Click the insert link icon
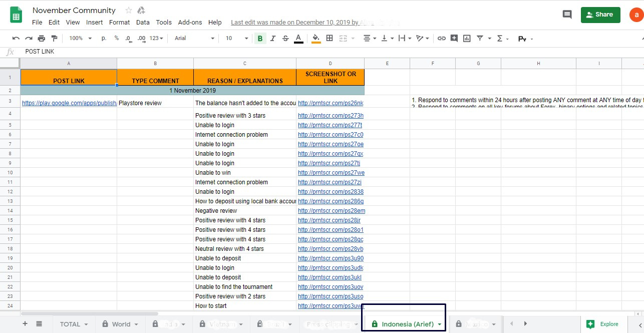Image resolution: width=644 pixels, height=333 pixels. (441, 38)
